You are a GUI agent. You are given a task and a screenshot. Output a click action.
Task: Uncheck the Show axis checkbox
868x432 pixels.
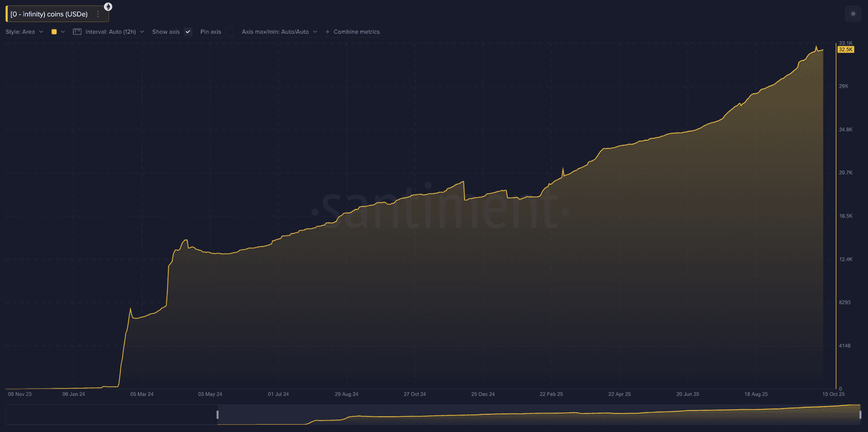pyautogui.click(x=188, y=32)
